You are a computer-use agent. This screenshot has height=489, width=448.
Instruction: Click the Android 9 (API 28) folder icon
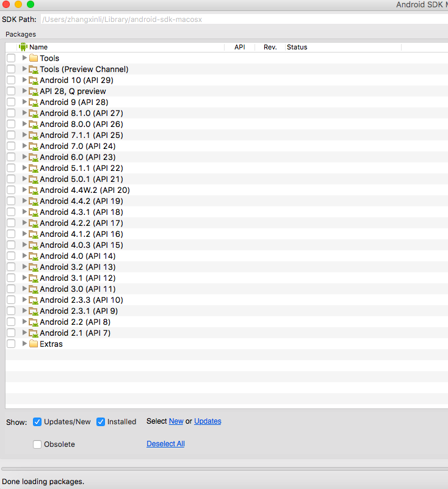pyautogui.click(x=34, y=102)
